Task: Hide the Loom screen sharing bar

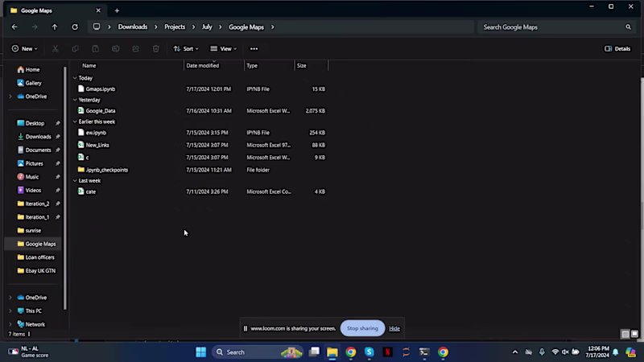Action: (394, 328)
